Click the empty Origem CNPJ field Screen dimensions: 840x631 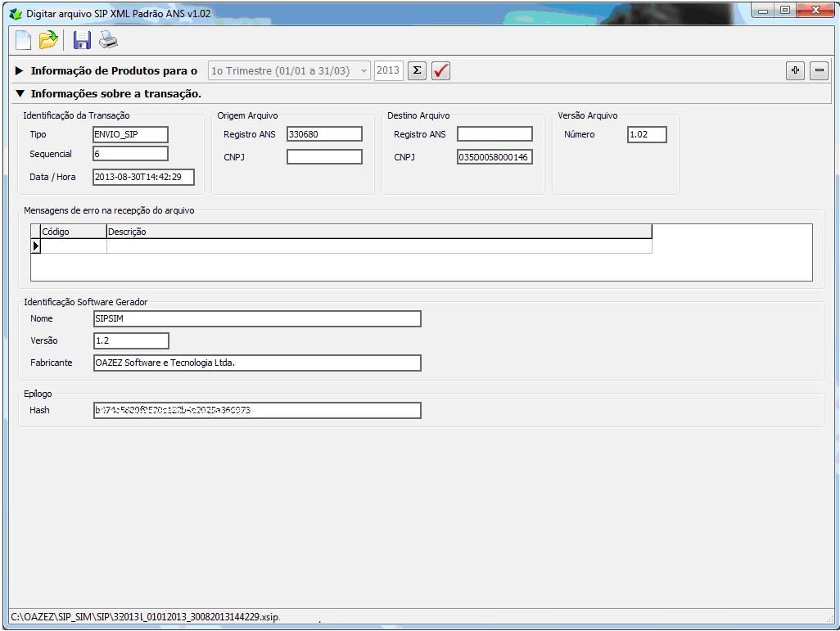324,157
